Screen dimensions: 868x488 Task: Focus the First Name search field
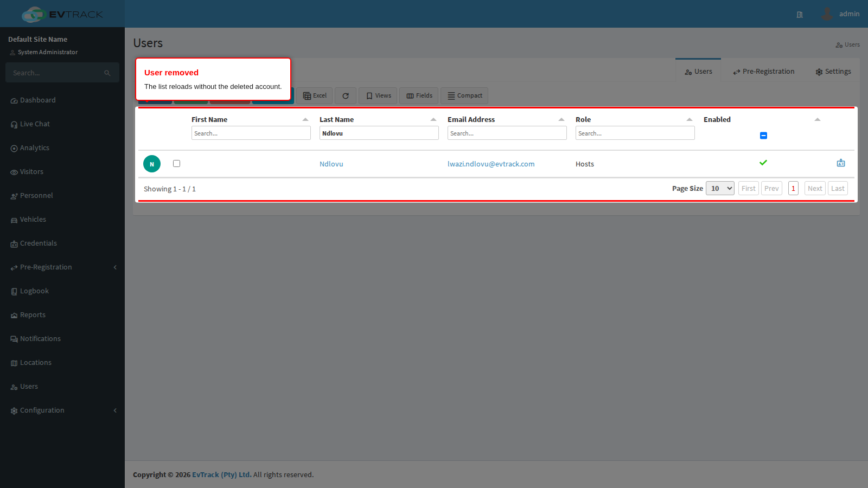(x=251, y=133)
